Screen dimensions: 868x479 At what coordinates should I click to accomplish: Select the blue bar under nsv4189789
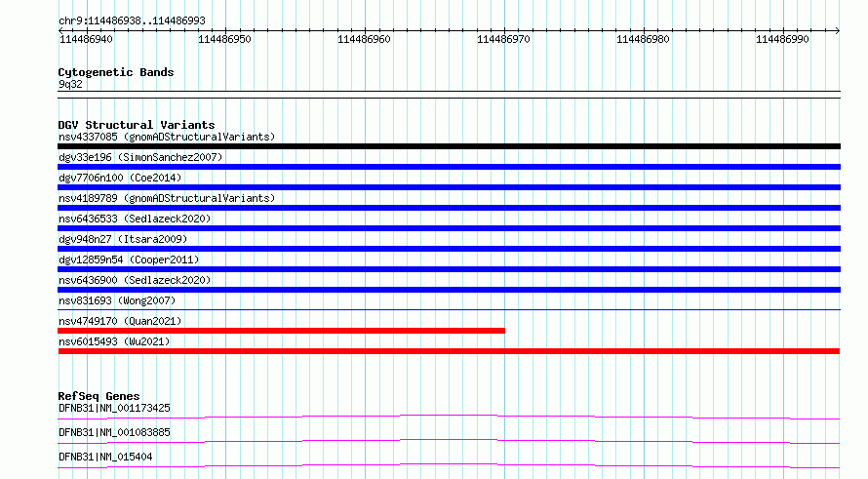[x=449, y=208]
